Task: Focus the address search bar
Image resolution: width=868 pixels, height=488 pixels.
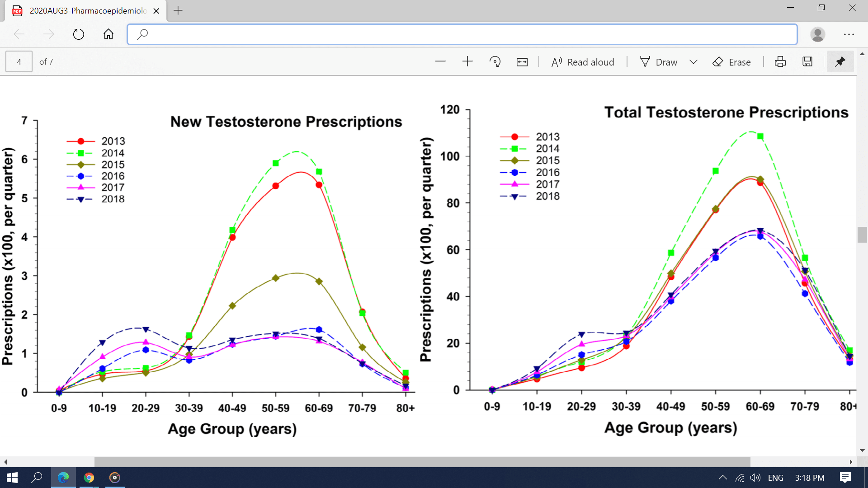Action: (x=462, y=34)
